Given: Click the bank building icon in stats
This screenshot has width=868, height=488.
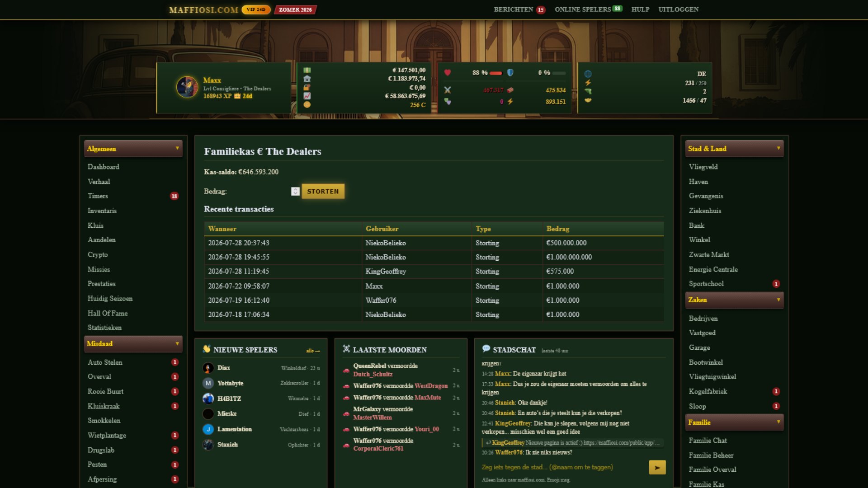Looking at the screenshot, I should tap(307, 79).
